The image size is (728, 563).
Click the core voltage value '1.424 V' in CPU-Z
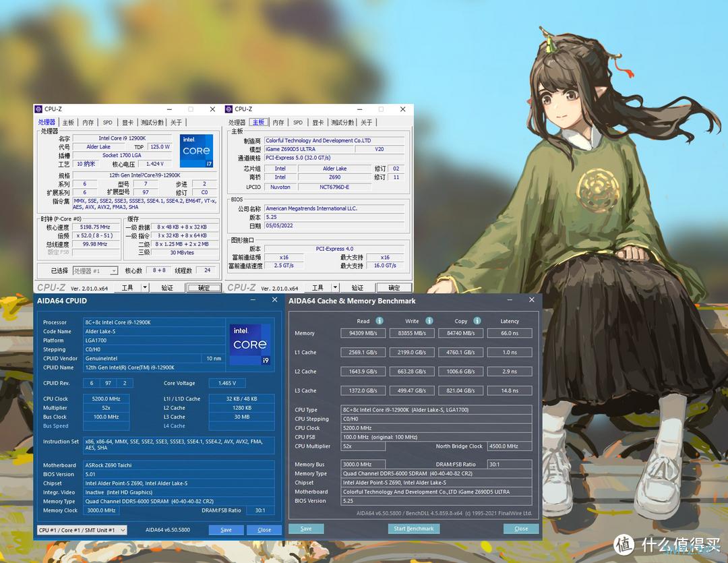(155, 164)
